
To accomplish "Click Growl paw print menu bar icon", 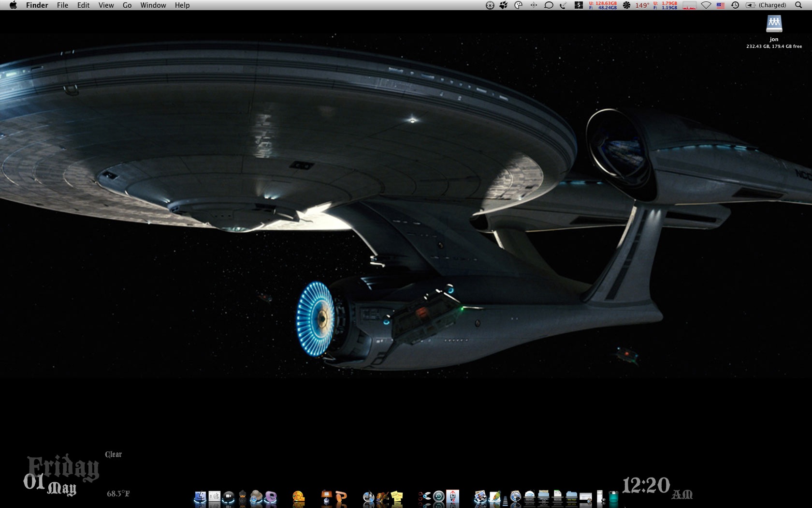I will 504,5.
